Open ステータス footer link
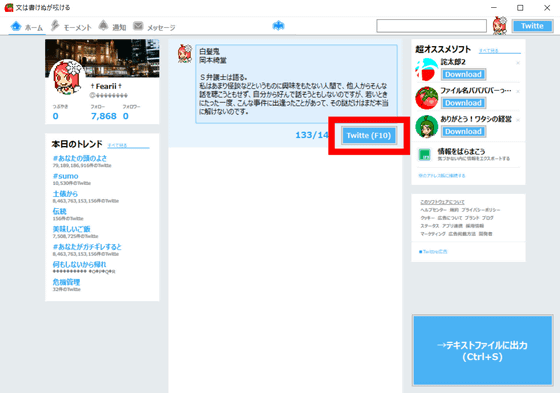The width and height of the screenshot is (560, 393). [429, 226]
